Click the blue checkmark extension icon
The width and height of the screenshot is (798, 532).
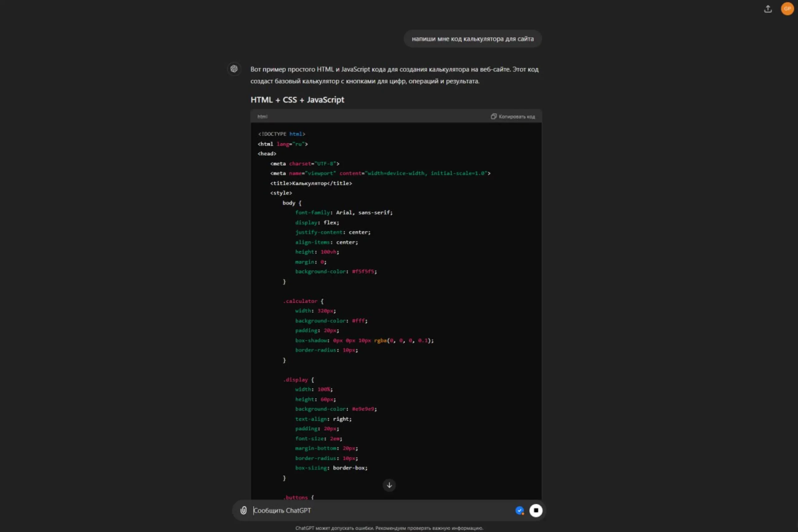point(519,510)
